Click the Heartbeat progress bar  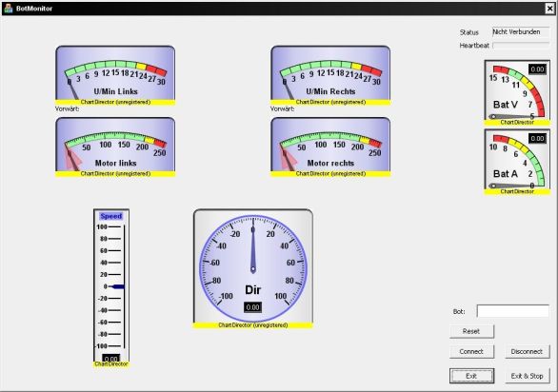pyautogui.click(x=521, y=45)
